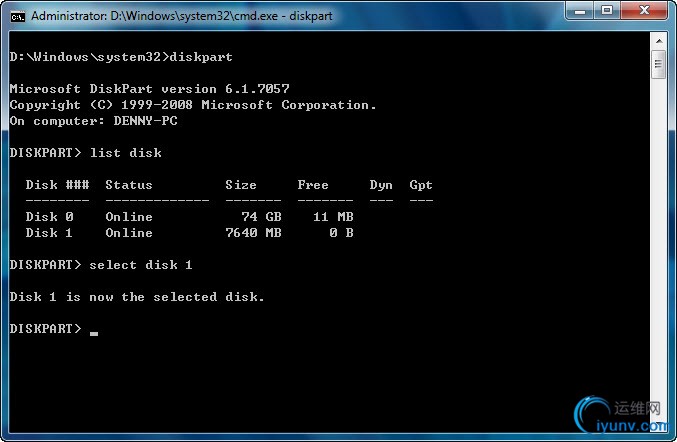
Task: Minimize the diskpart command window
Action: coord(580,10)
